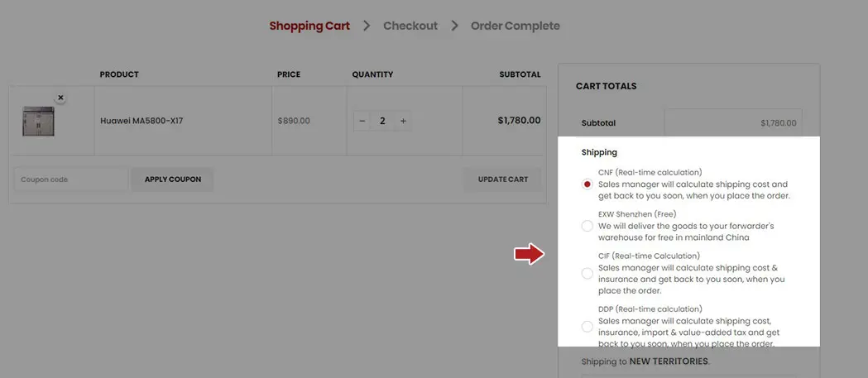Click the quantity number field

coord(382,121)
